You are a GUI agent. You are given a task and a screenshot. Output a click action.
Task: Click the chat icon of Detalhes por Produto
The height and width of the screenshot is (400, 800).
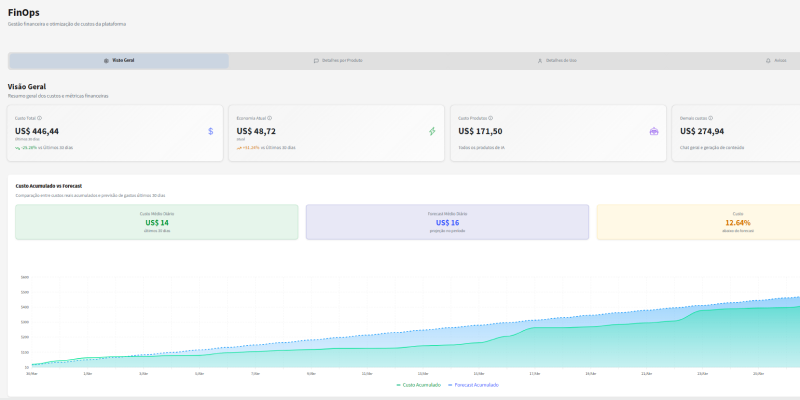[x=316, y=61]
